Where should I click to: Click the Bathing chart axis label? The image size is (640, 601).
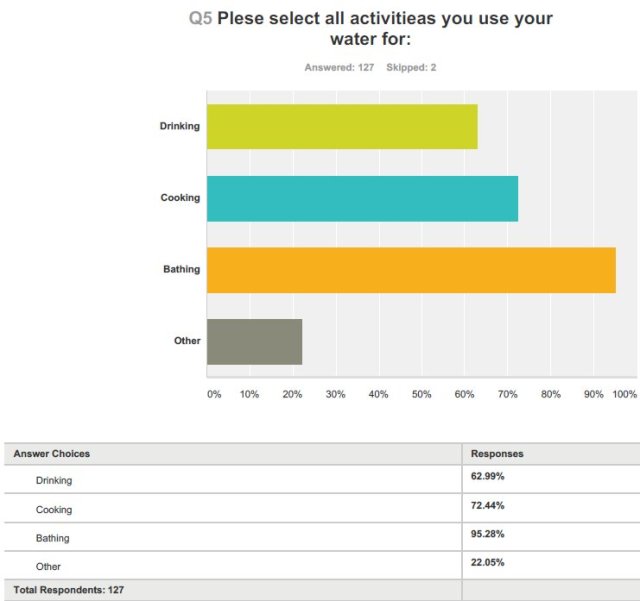point(181,269)
